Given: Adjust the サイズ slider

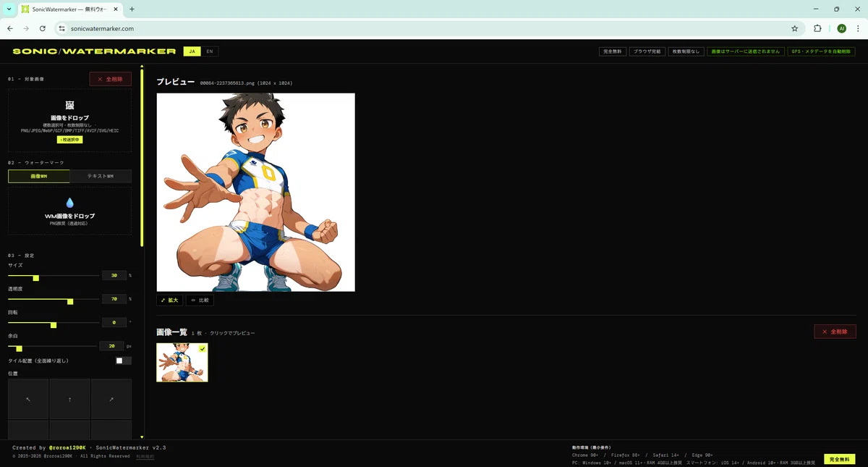Looking at the screenshot, I should coord(54,276).
